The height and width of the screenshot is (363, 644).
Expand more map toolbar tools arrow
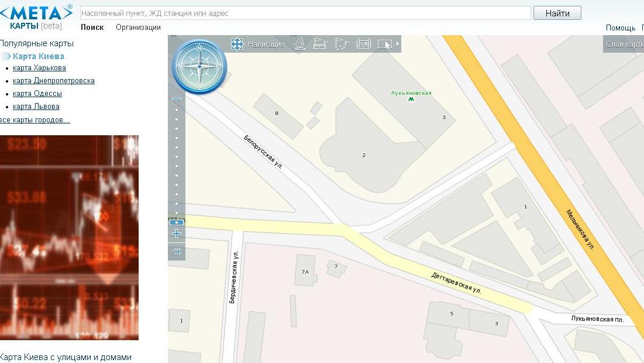(398, 44)
